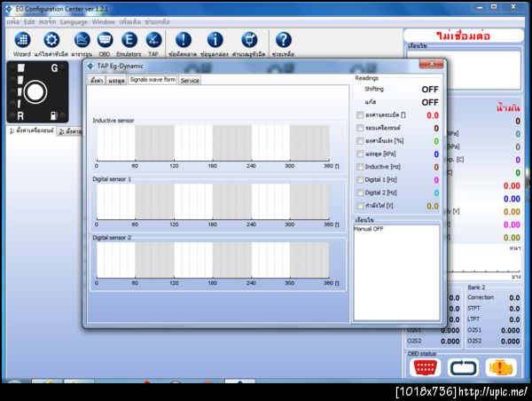Enable the Digital 2 [Hz] checkbox
The image size is (532, 401).
click(360, 193)
